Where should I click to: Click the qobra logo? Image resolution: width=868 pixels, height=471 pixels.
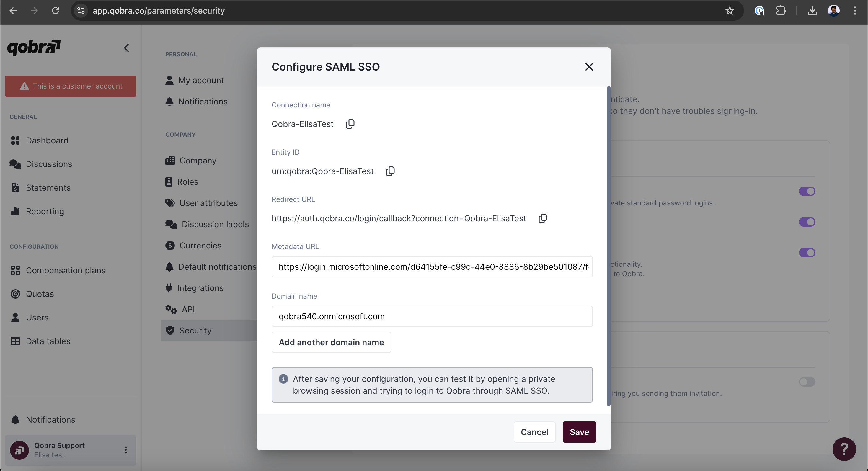(34, 47)
